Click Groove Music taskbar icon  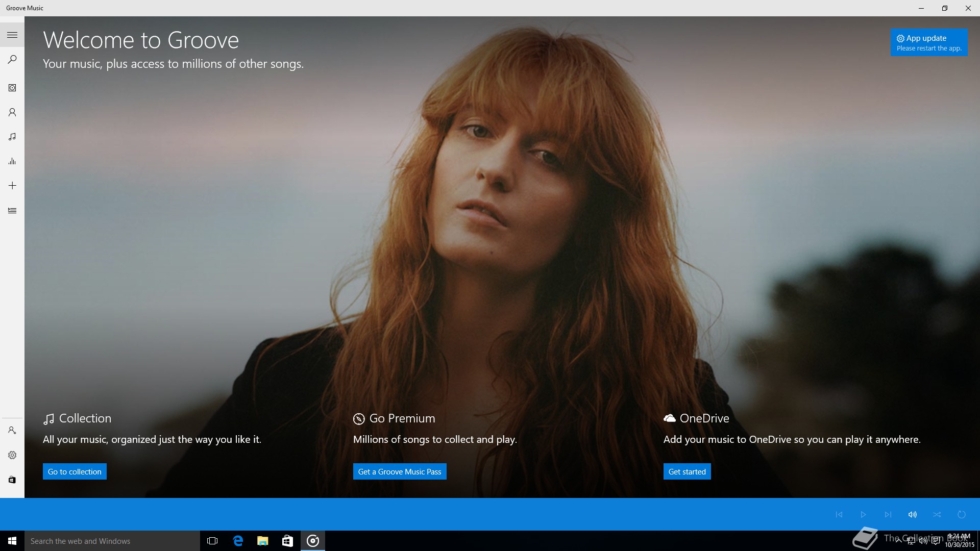313,541
